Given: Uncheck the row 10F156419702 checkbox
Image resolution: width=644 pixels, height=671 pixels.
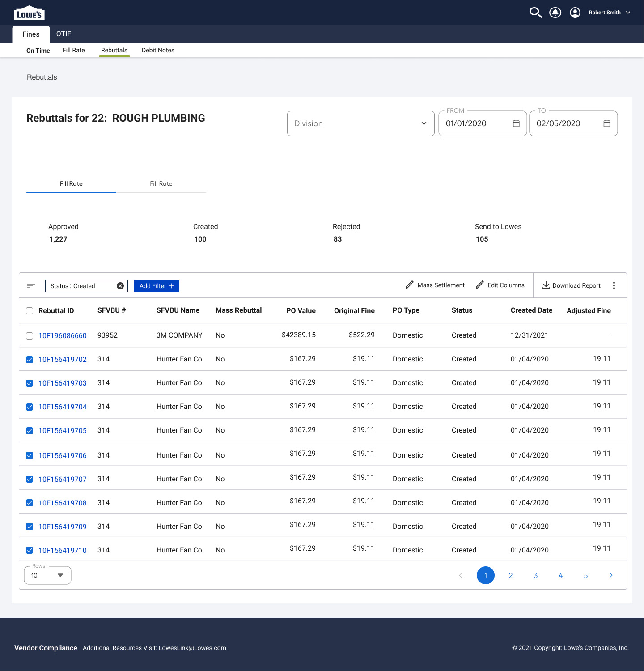Looking at the screenshot, I should (x=30, y=360).
